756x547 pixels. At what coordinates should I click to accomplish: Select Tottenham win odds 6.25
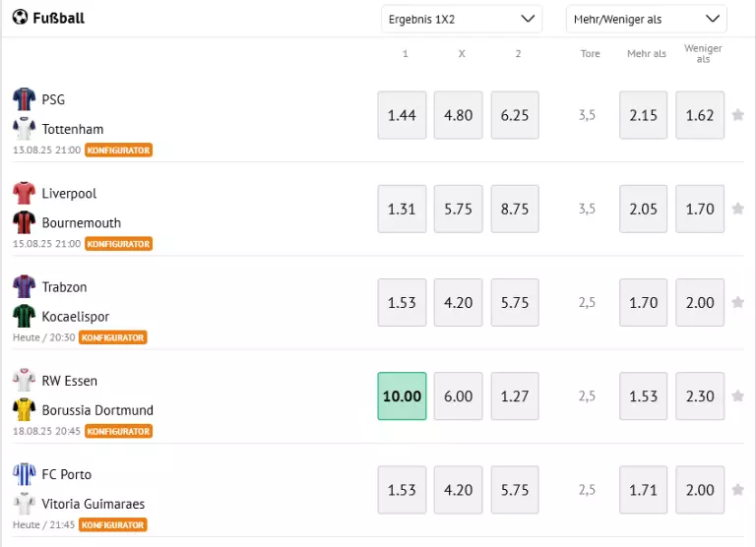click(515, 115)
